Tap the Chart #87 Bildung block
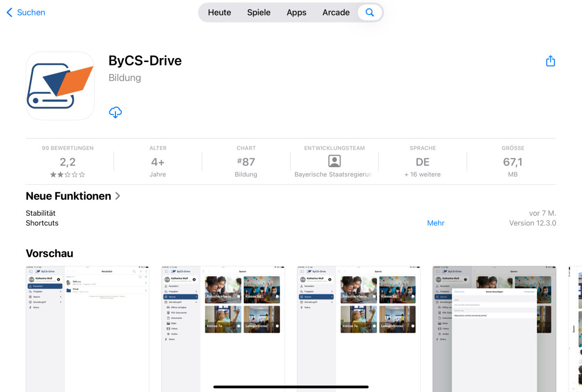This screenshot has height=392, width=582. click(x=246, y=161)
